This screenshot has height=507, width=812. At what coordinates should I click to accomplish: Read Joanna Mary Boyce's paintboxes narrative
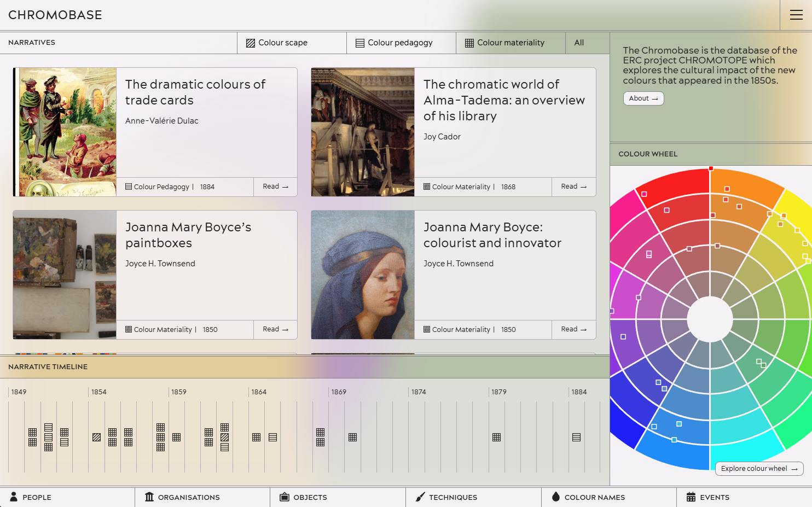coord(275,329)
